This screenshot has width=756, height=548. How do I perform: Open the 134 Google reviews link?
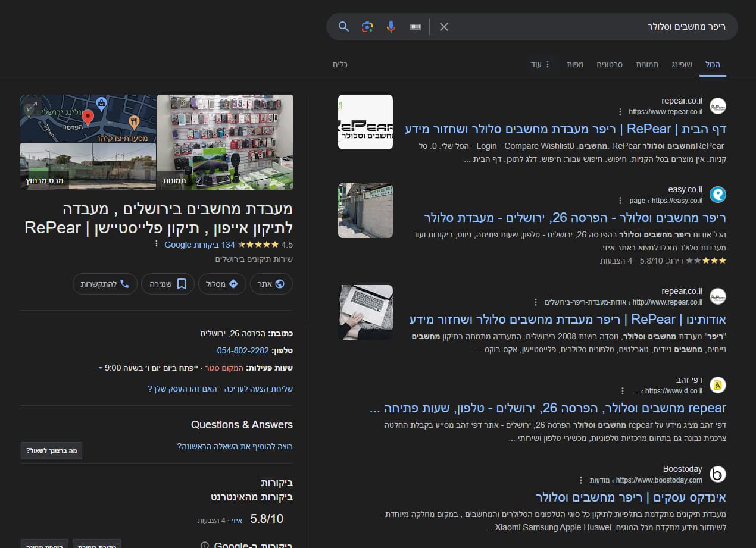tap(199, 245)
